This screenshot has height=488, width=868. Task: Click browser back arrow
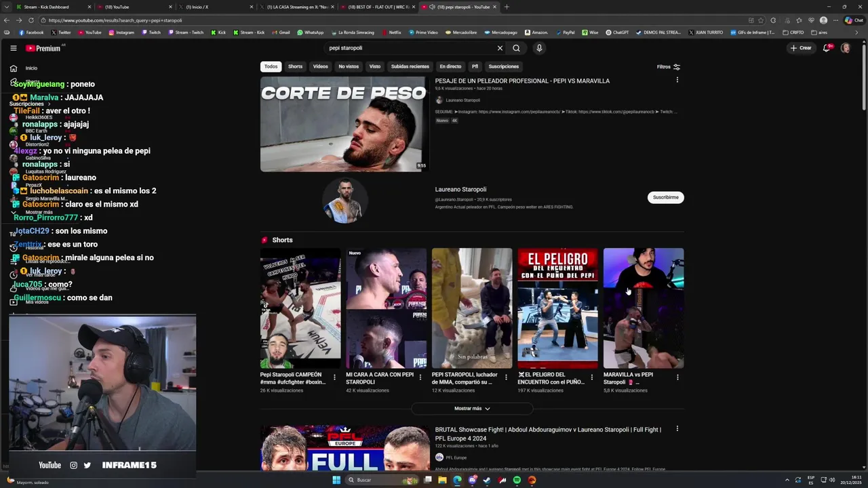tap(7, 20)
